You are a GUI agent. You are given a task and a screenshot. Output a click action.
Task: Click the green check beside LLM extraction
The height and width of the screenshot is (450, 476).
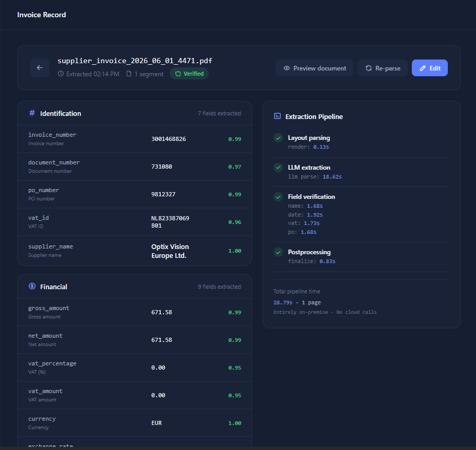(x=278, y=167)
